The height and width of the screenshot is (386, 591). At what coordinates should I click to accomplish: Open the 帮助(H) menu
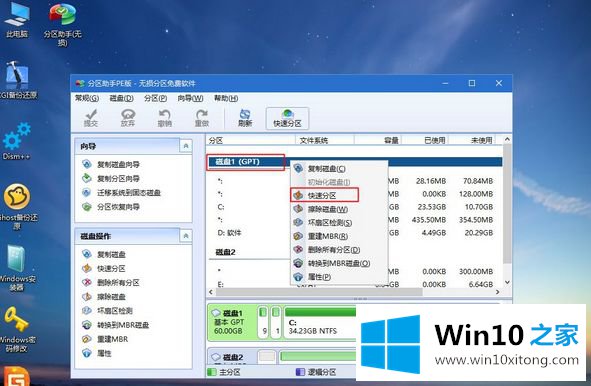(x=226, y=98)
